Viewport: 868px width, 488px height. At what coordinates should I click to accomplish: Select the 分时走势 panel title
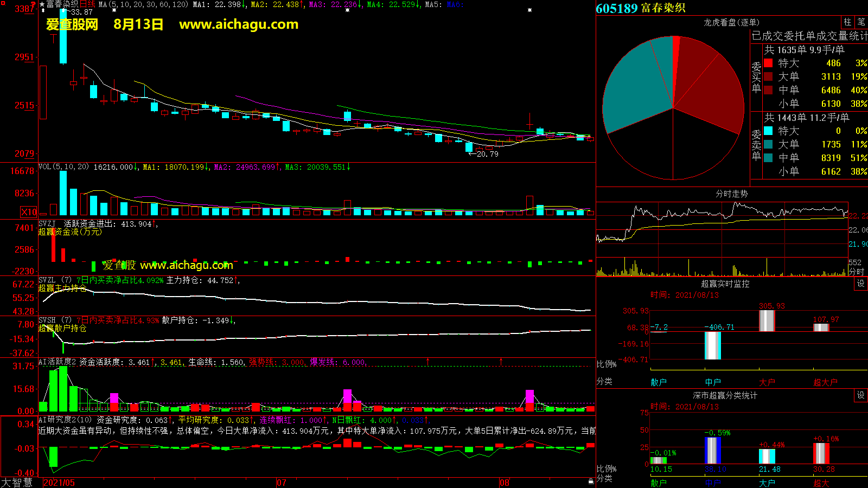pyautogui.click(x=731, y=194)
